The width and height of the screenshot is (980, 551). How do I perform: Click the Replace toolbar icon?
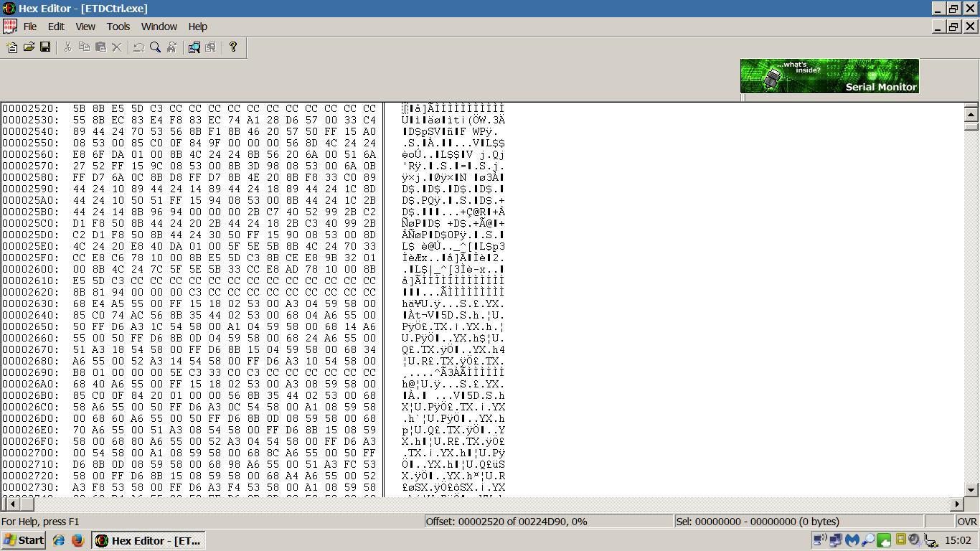pyautogui.click(x=171, y=47)
